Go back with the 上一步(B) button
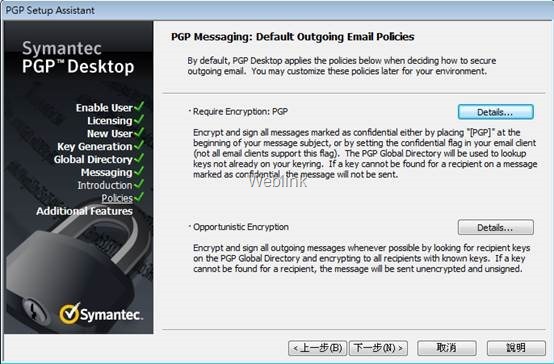The height and width of the screenshot is (364, 554). tap(318, 348)
